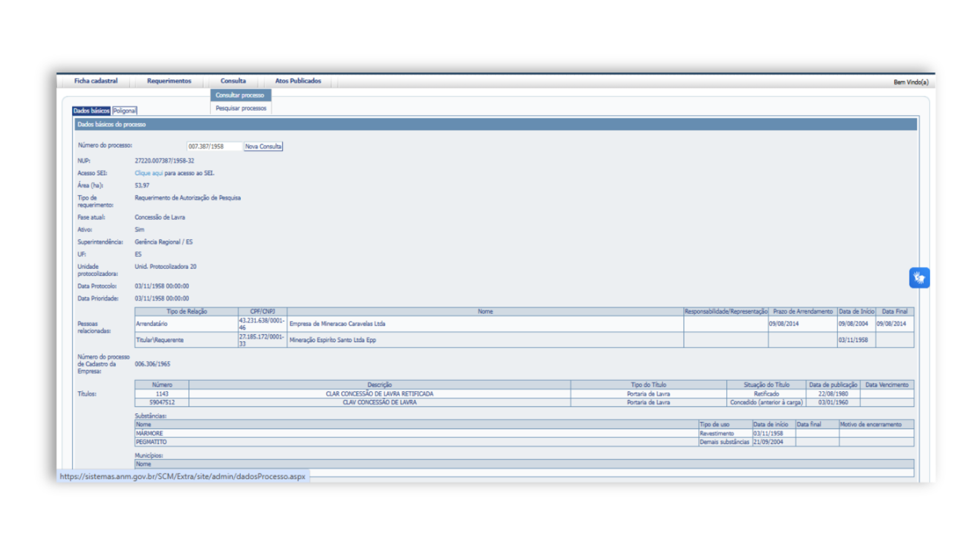This screenshot has height=551, width=980.
Task: Click the CPF/CNPJ column header
Action: pyautogui.click(x=262, y=312)
